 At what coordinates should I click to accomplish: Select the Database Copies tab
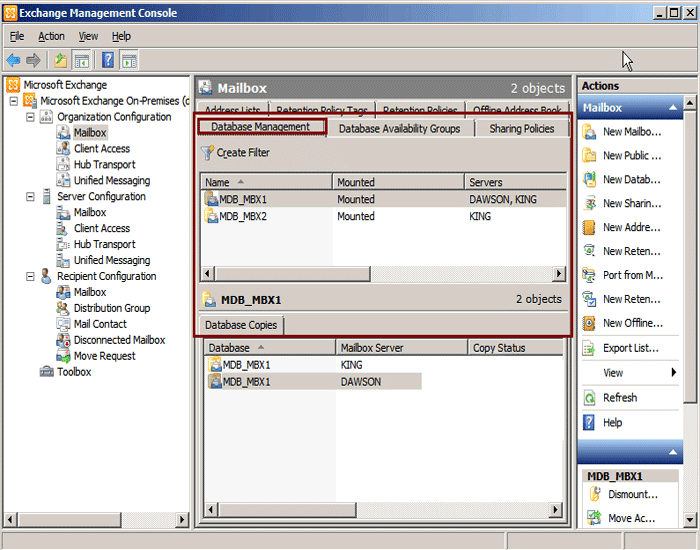(x=241, y=325)
